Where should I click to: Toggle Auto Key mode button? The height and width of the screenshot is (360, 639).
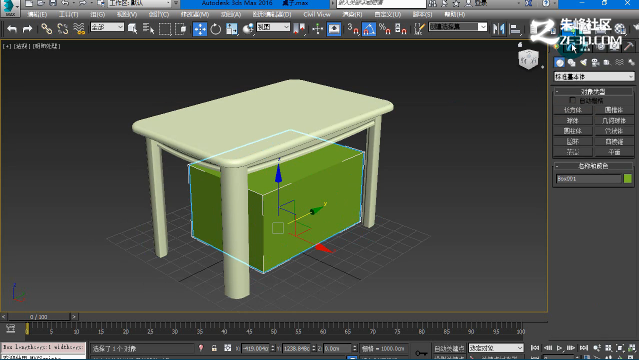pyautogui.click(x=449, y=348)
